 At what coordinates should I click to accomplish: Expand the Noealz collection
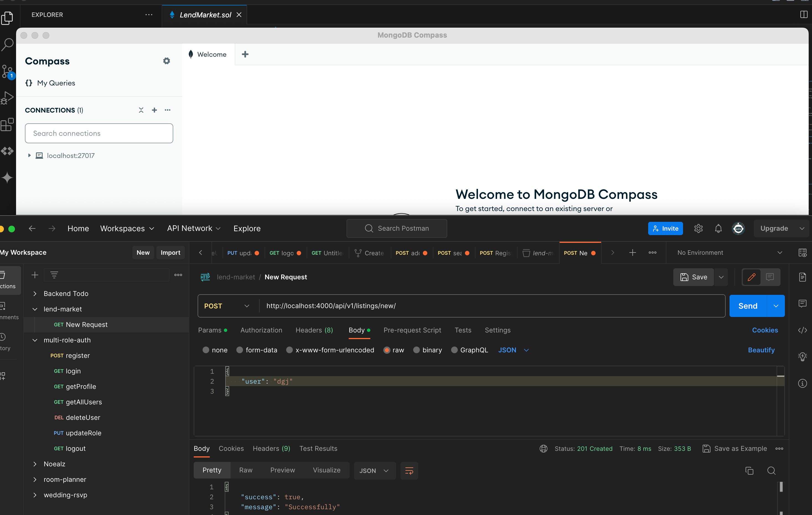click(x=35, y=464)
